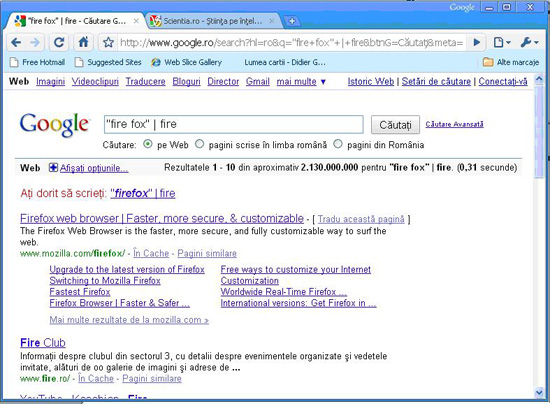The height and width of the screenshot is (404, 550).
Task: Click the vertical scrollbar down arrow
Action: click(539, 393)
